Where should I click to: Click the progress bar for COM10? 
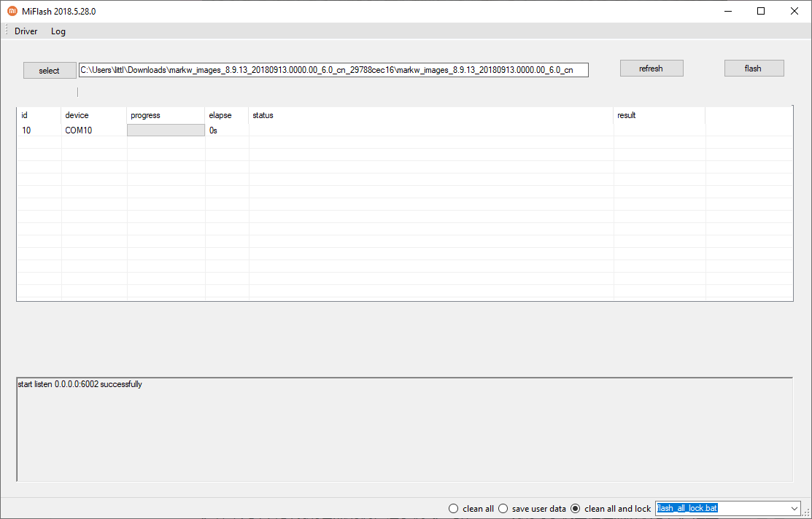[166, 130]
